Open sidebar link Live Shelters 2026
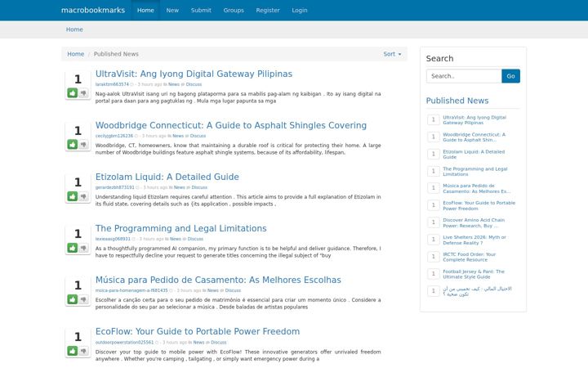The width and height of the screenshot is (588, 368). pos(474,240)
